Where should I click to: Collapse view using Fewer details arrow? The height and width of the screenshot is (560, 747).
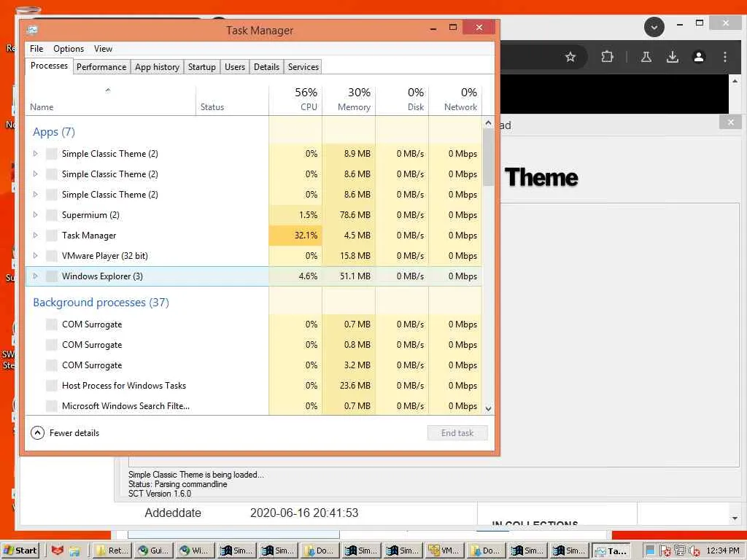point(37,433)
